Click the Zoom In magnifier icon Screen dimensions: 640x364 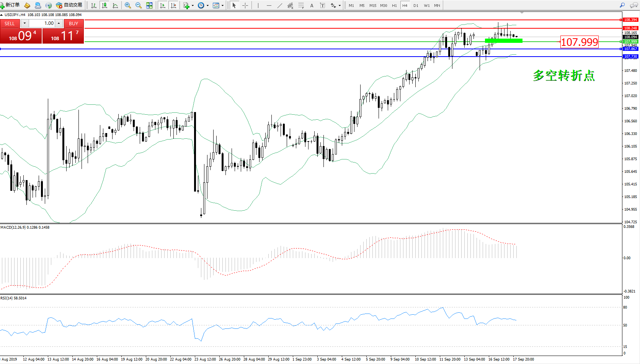[x=128, y=5]
